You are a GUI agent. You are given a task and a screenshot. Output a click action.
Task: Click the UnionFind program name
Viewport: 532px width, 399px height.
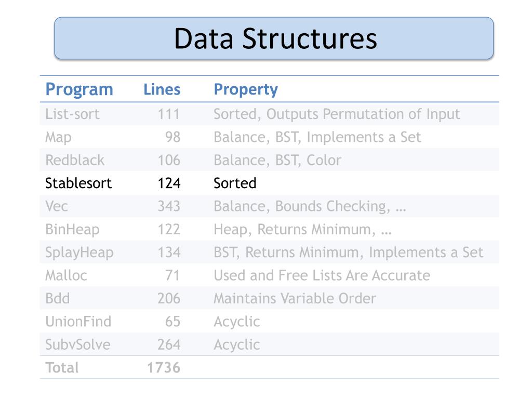pyautogui.click(x=78, y=322)
